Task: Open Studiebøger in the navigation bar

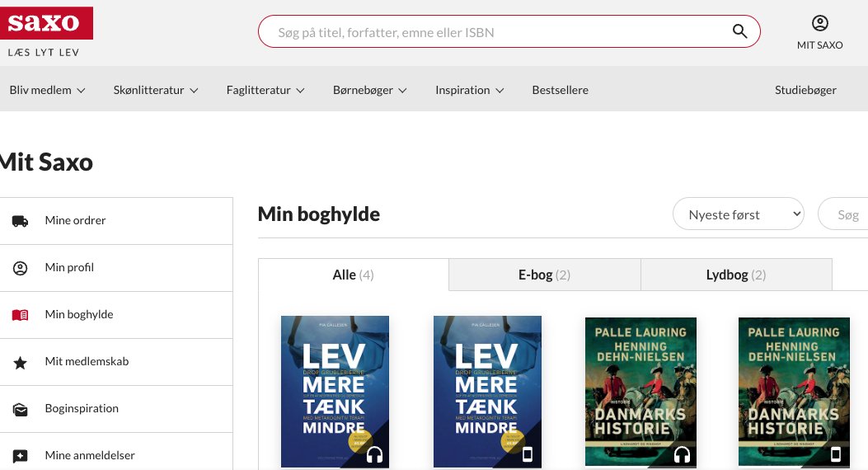Action: pyautogui.click(x=805, y=90)
